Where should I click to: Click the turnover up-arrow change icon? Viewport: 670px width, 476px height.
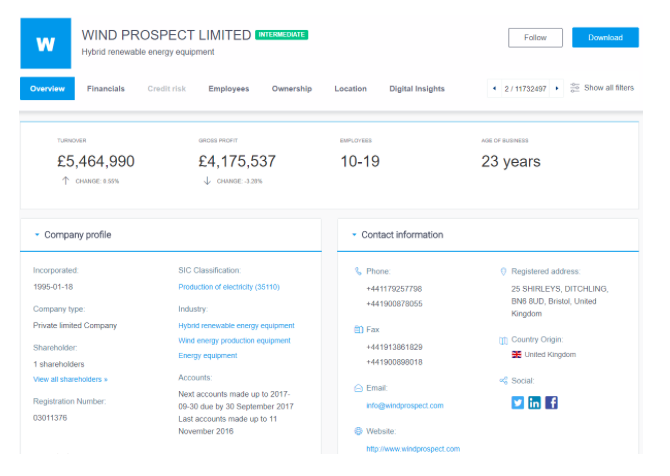click(x=65, y=181)
